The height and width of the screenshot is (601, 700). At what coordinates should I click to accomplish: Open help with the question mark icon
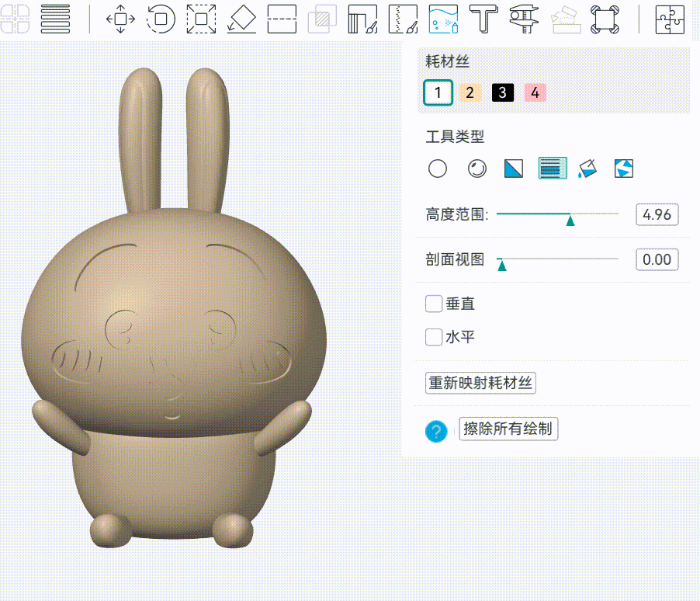click(x=436, y=431)
